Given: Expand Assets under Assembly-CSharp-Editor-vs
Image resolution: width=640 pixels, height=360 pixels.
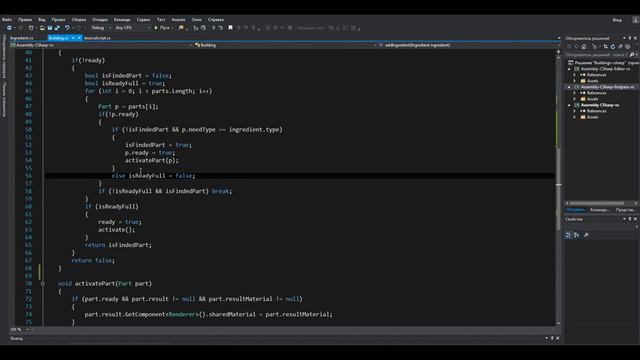Looking at the screenshot, I should 574,81.
